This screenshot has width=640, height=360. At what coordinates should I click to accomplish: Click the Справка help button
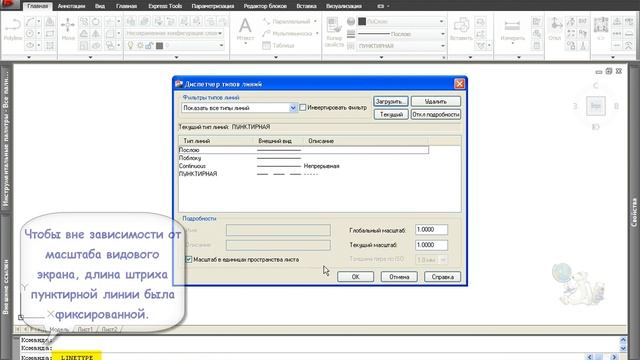[x=442, y=277]
